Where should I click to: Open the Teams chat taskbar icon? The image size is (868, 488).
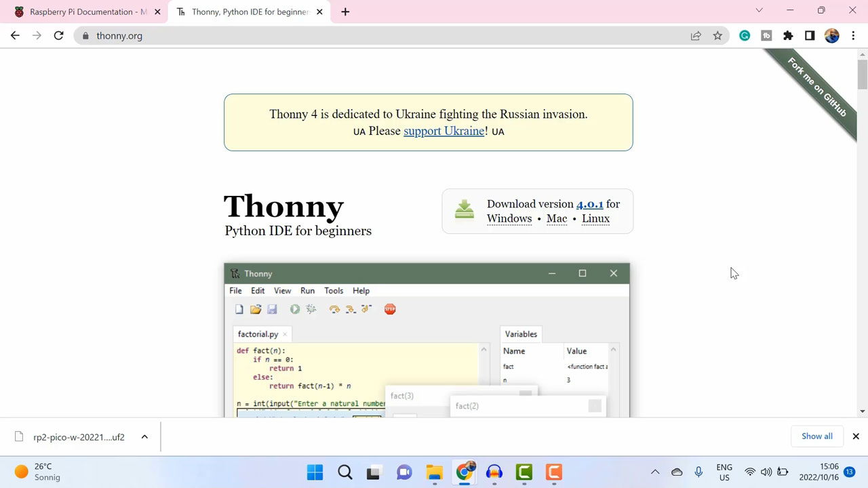404,472
